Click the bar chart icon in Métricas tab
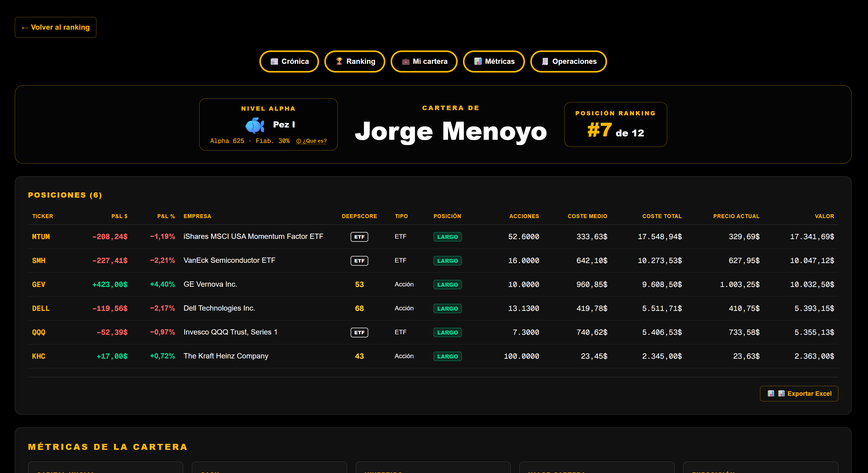The width and height of the screenshot is (868, 473). 477,61
